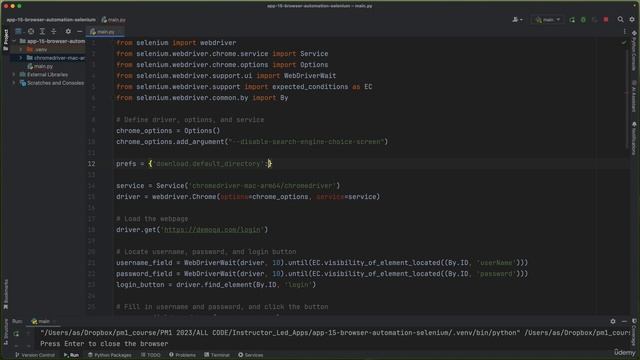This screenshot has width=640, height=360.
Task: Hide the Project panel with the minus icon
Action: click(x=80, y=31)
